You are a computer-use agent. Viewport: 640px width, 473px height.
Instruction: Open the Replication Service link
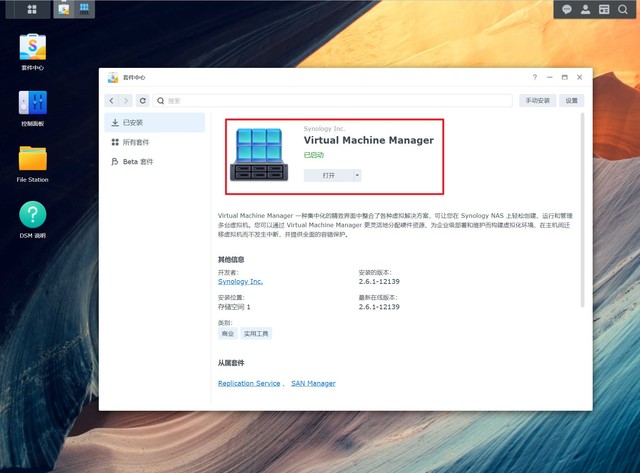[249, 383]
